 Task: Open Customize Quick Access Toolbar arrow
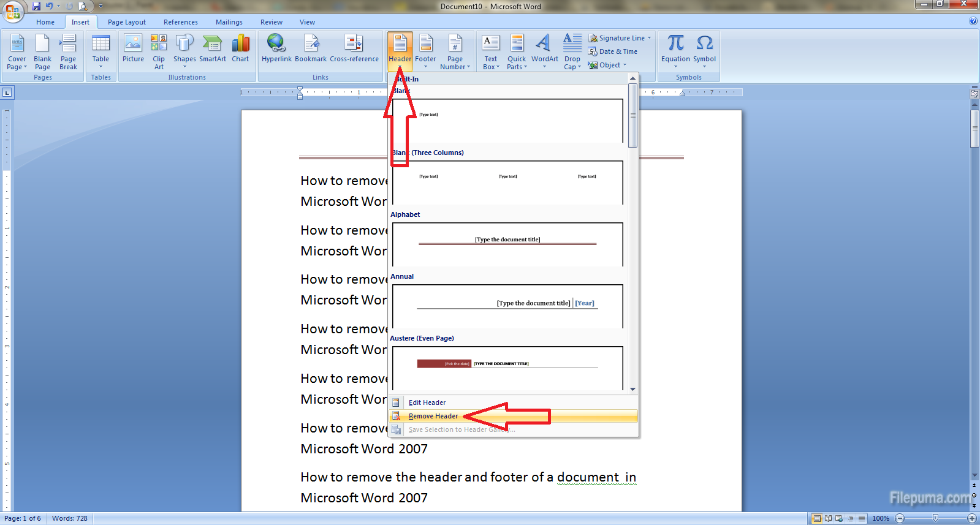(101, 6)
